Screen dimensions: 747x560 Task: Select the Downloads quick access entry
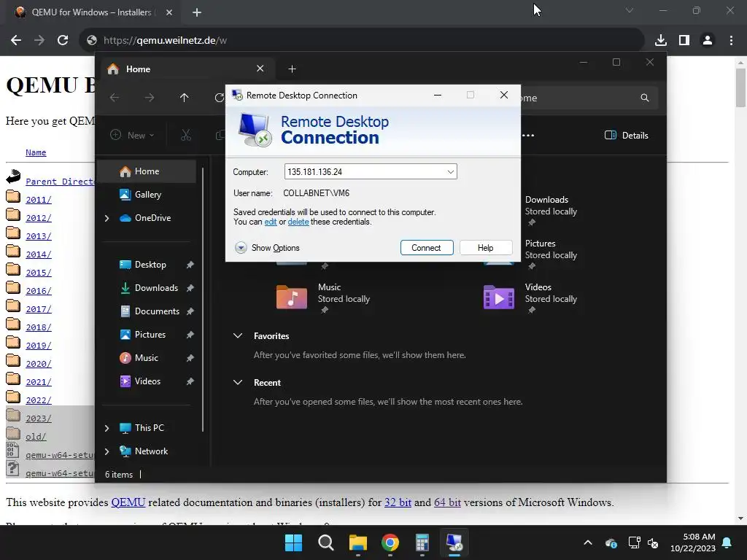pos(551,209)
